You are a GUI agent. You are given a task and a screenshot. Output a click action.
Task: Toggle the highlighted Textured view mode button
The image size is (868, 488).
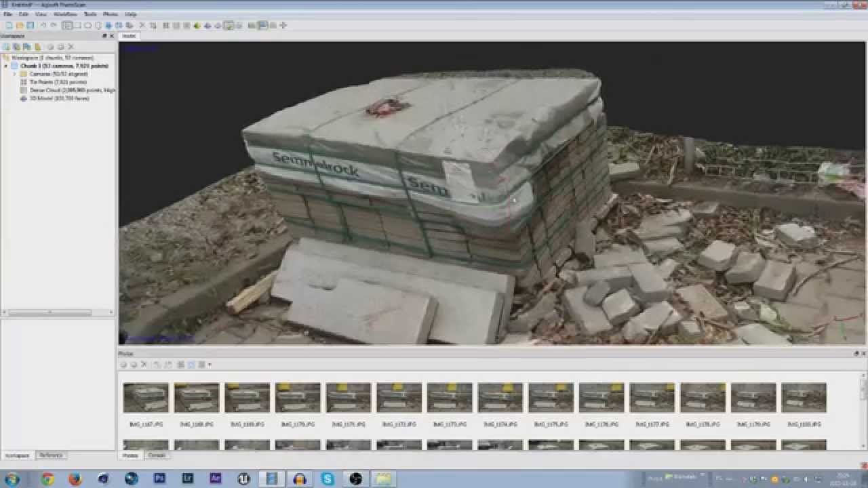point(229,26)
